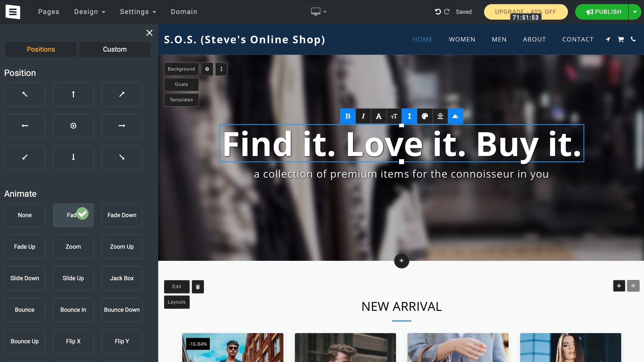The height and width of the screenshot is (362, 644).
Task: Expand the Publish options arrow
Action: tap(635, 12)
